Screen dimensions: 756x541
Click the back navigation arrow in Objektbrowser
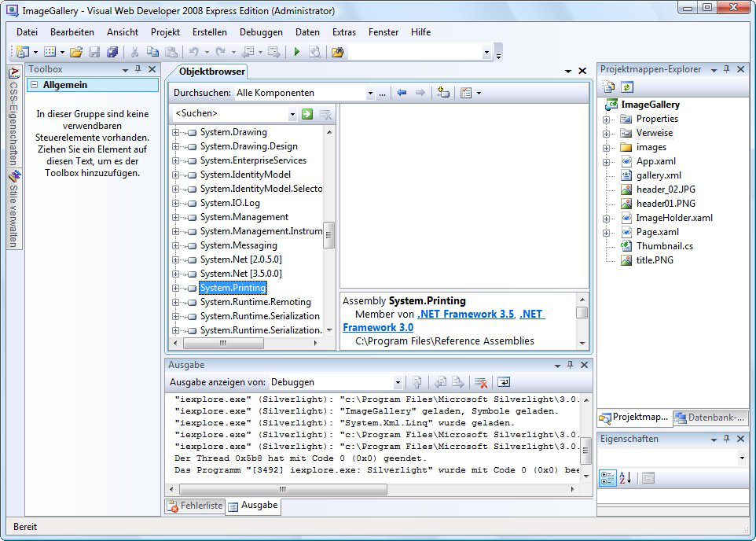click(402, 93)
